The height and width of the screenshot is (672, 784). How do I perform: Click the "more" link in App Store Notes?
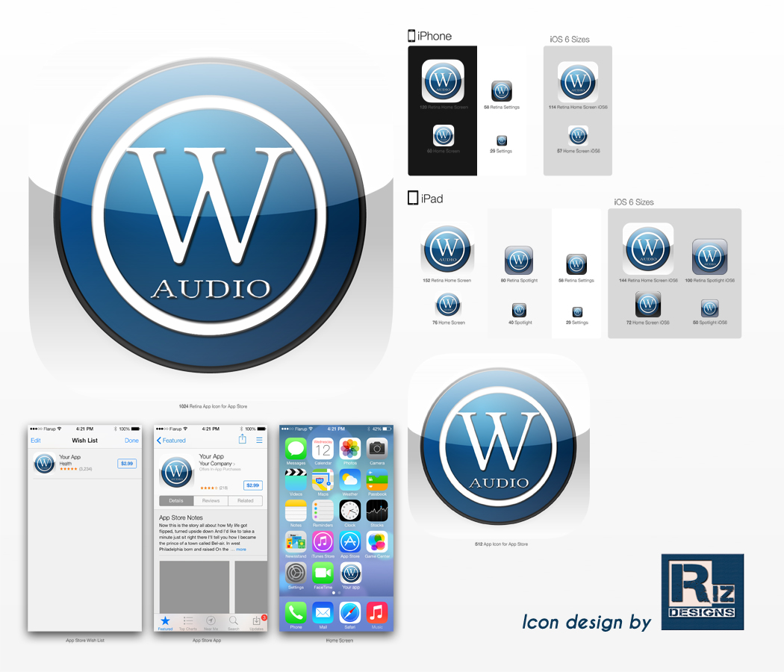tap(240, 547)
